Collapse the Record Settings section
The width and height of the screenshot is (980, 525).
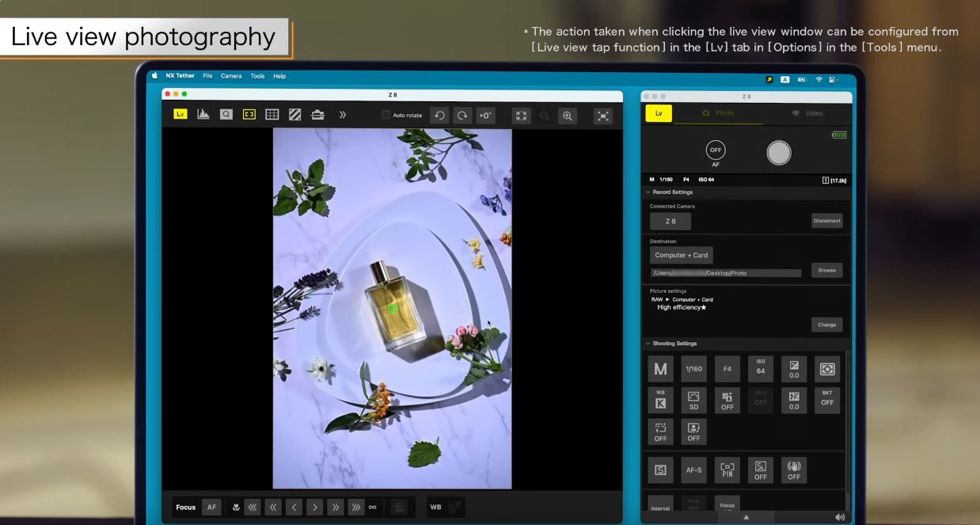pos(650,192)
